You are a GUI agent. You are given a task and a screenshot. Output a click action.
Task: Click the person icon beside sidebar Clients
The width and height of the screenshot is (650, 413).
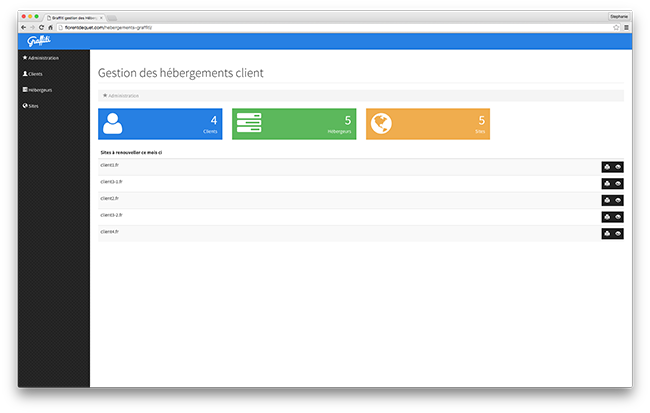pyautogui.click(x=25, y=73)
